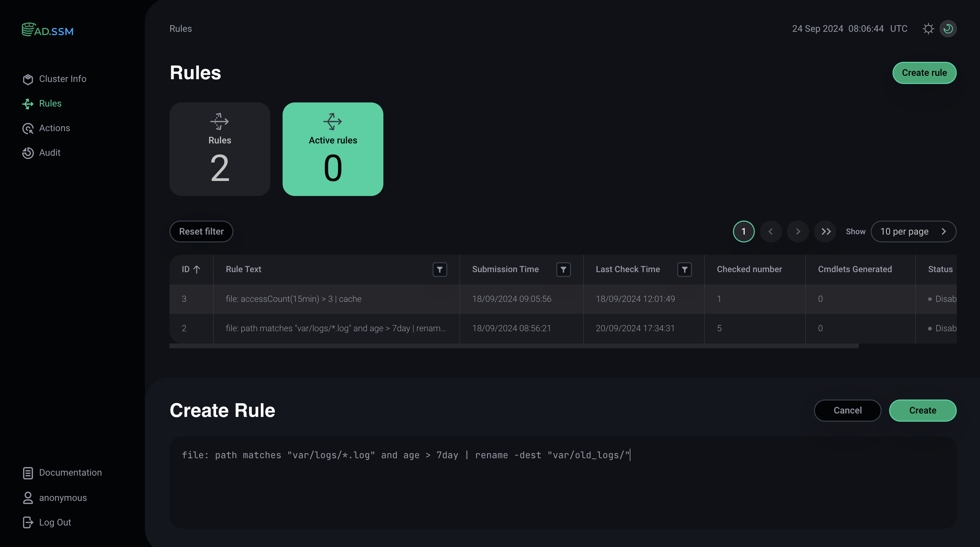Focus the Create Rule text editor
Image resolution: width=980 pixels, height=547 pixels.
563,483
